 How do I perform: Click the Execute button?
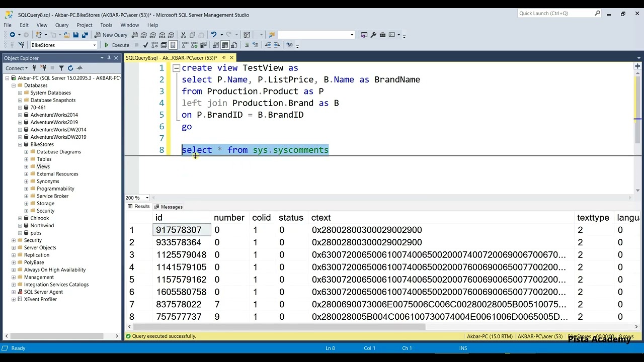(117, 45)
